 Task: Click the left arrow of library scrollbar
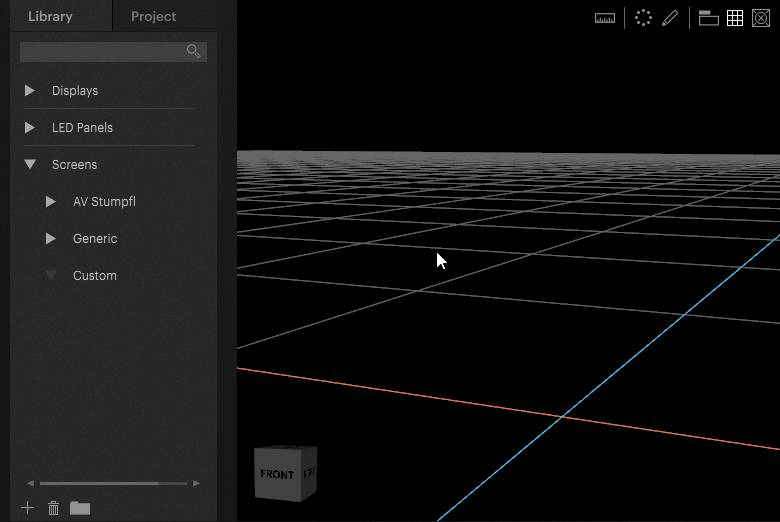click(30, 483)
